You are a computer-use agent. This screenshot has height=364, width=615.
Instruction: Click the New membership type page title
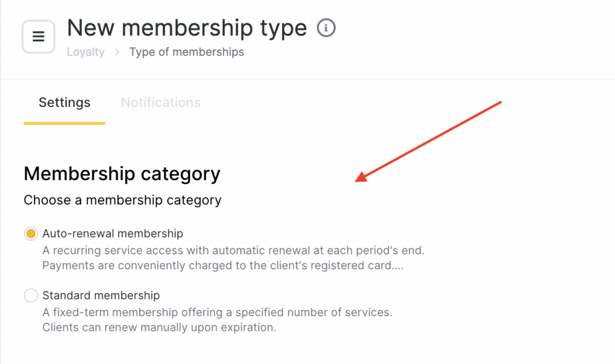tap(187, 28)
